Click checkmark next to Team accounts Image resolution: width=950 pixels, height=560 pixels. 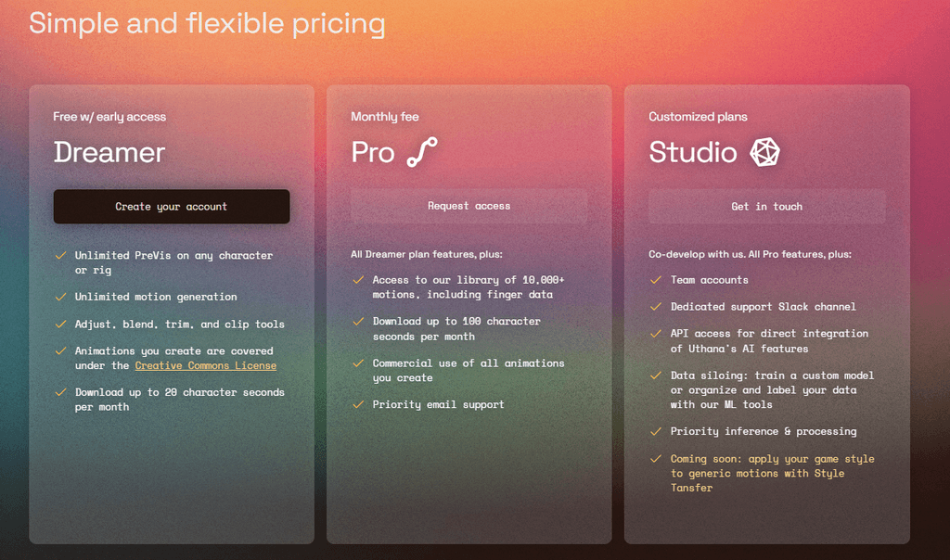(x=656, y=280)
